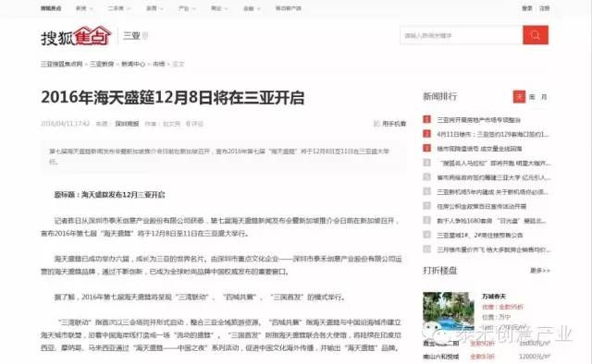Open the 万城春天 property photo
The width and height of the screenshot is (592, 364).
(x=449, y=311)
